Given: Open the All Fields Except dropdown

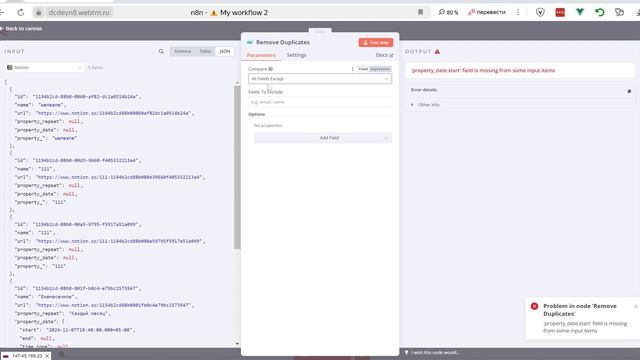Looking at the screenshot, I should 320,79.
